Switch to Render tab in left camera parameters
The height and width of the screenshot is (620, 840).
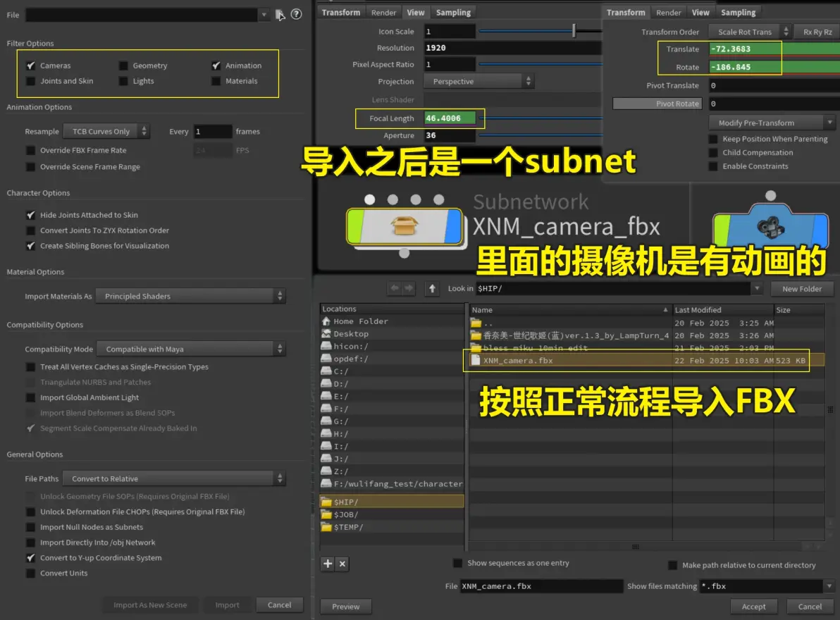383,12
